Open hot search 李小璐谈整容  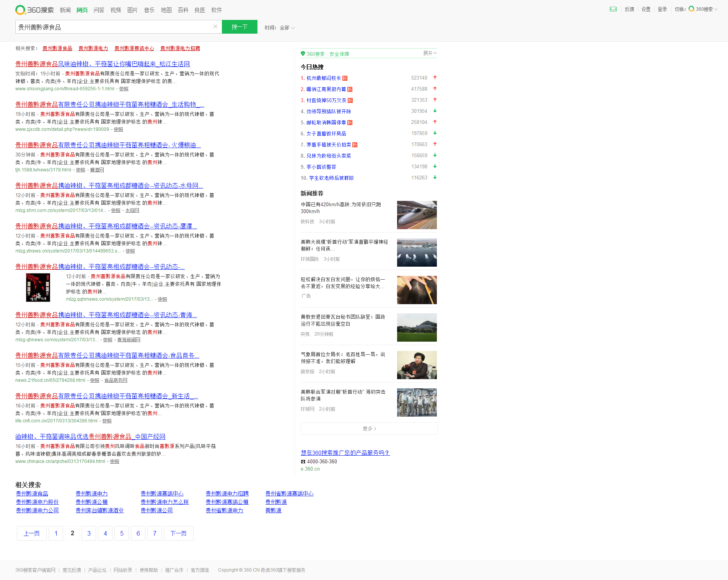click(321, 167)
